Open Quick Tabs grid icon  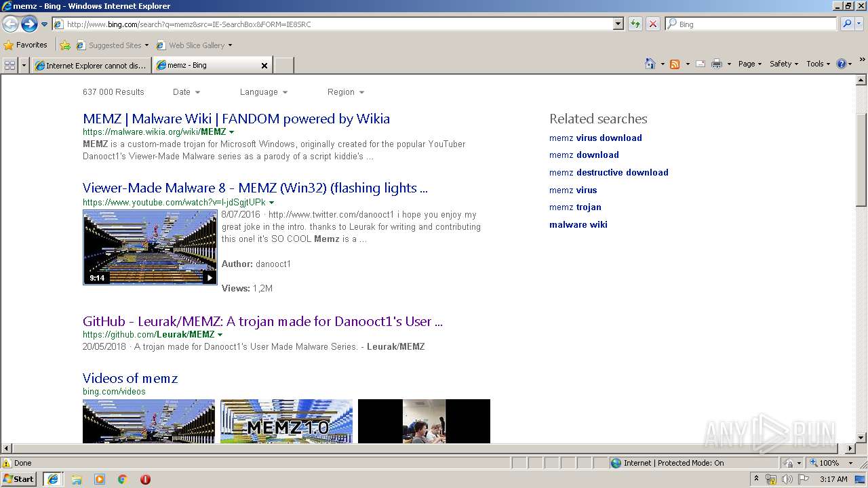tap(10, 65)
